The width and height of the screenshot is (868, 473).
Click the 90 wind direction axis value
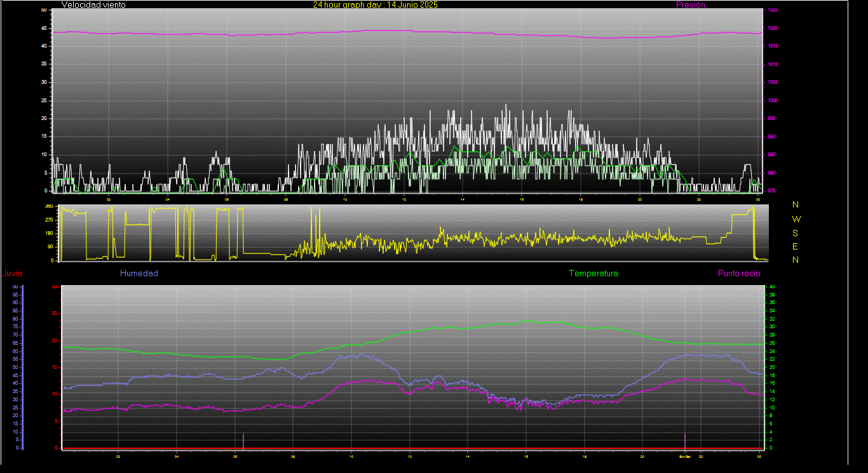[x=50, y=247]
